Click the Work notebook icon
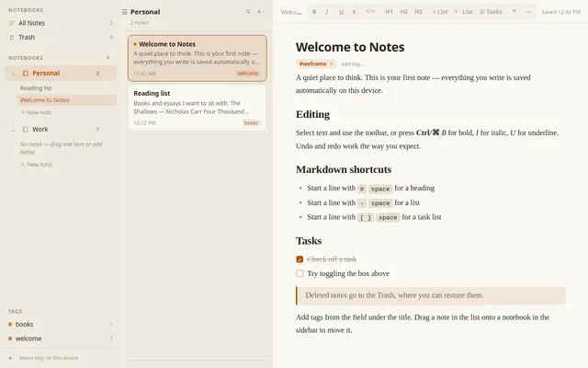Image resolution: width=588 pixels, height=368 pixels. [26, 130]
